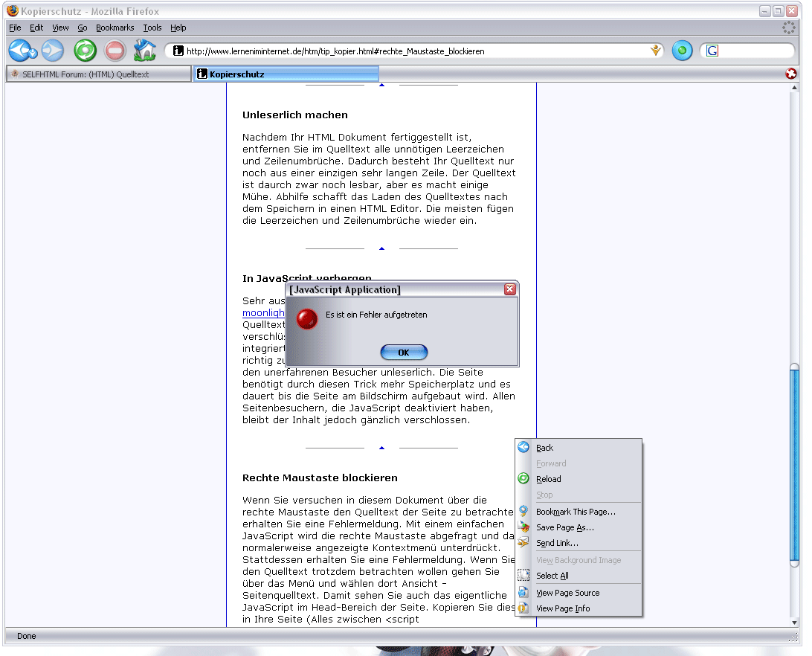Choose Bookmark This Page... in context menu
This screenshot has height=656, width=812.
[576, 512]
